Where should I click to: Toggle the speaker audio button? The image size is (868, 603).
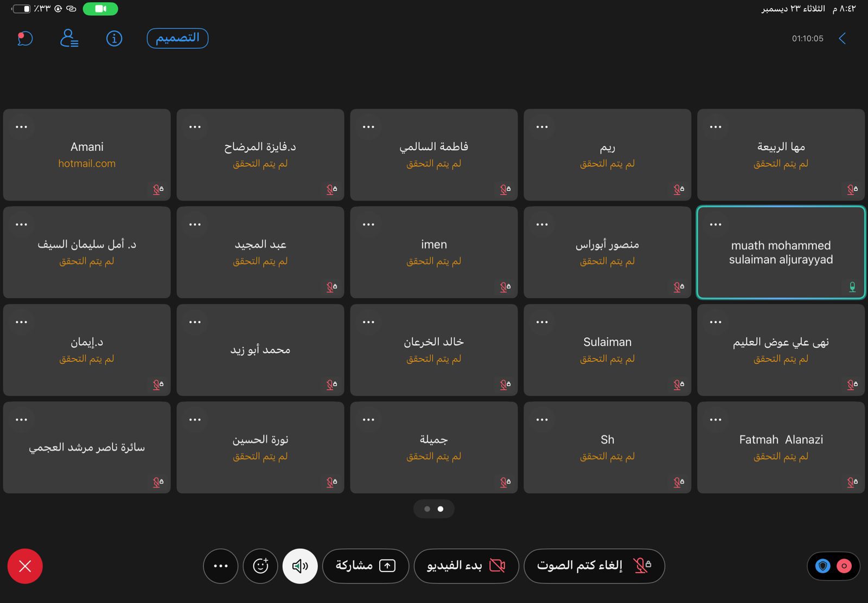pyautogui.click(x=300, y=566)
